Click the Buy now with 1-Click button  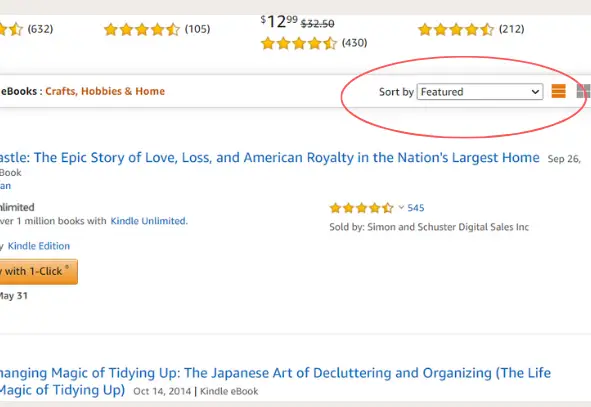point(39,271)
